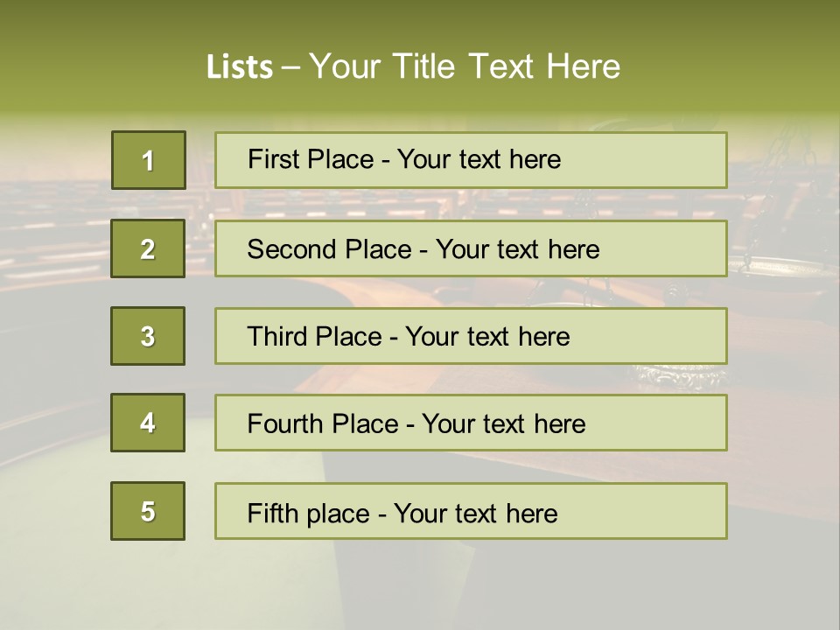This screenshot has width=840, height=630.
Task: Click 'Your text here' in the Second Place row
Action: pos(517,249)
